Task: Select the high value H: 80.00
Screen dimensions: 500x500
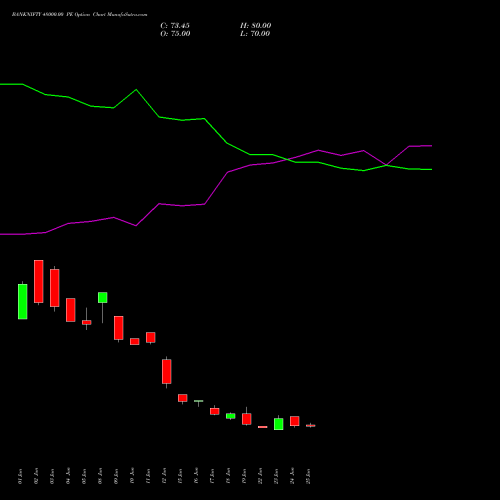Action: [x=256, y=26]
